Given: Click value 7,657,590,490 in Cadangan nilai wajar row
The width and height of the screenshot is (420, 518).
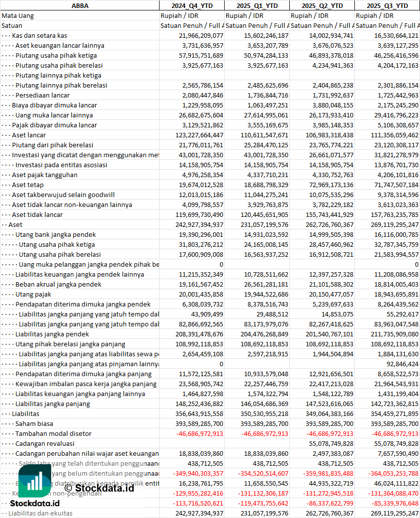Looking at the screenshot, I should [x=398, y=454].
